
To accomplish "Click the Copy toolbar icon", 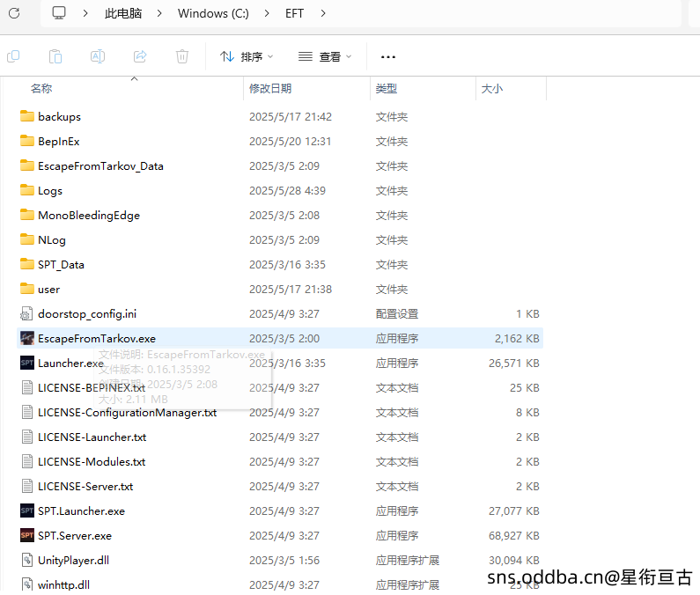I will click(13, 56).
